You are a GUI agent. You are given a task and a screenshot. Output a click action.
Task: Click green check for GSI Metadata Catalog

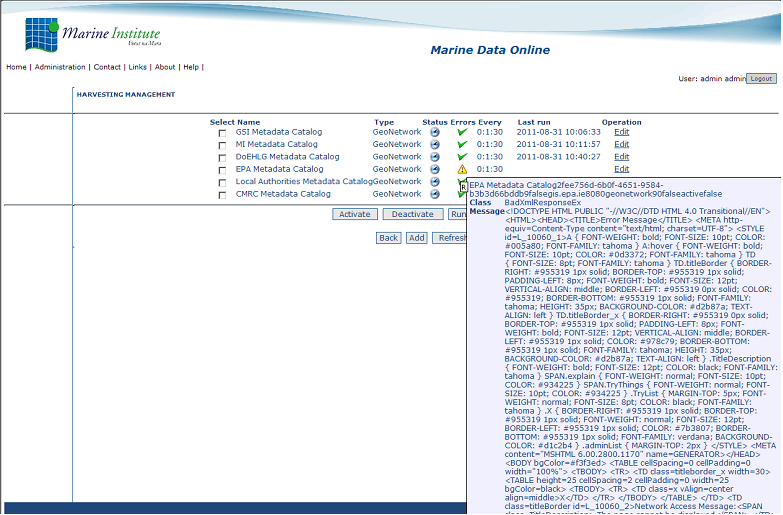coord(462,132)
